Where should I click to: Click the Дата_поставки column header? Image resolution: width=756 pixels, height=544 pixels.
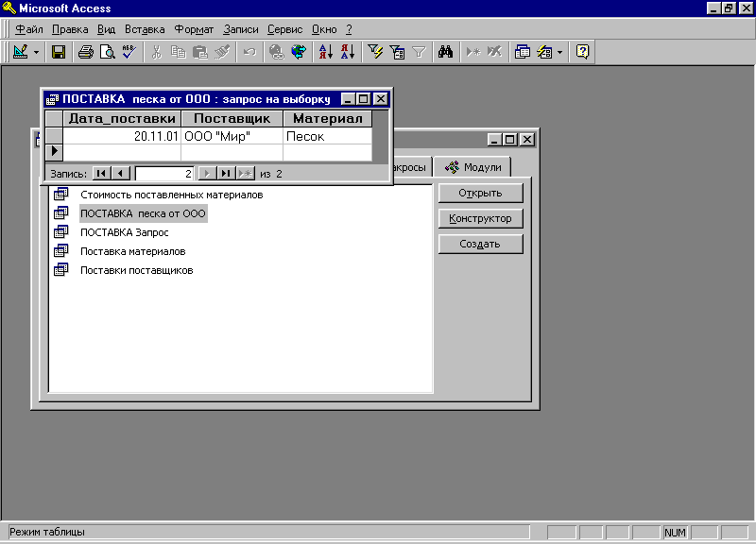tap(122, 119)
